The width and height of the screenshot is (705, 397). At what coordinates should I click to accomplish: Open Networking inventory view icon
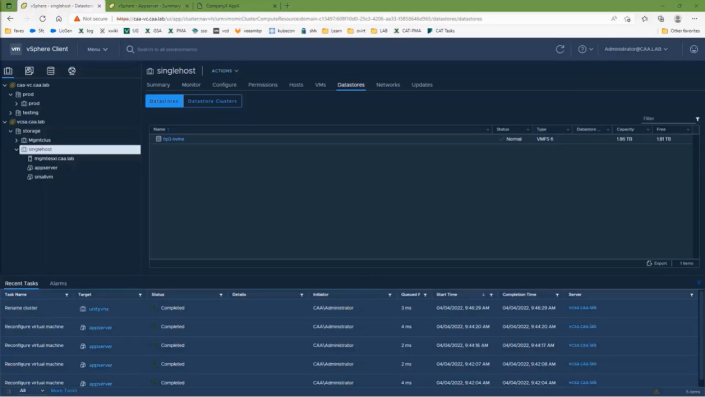[x=72, y=71]
